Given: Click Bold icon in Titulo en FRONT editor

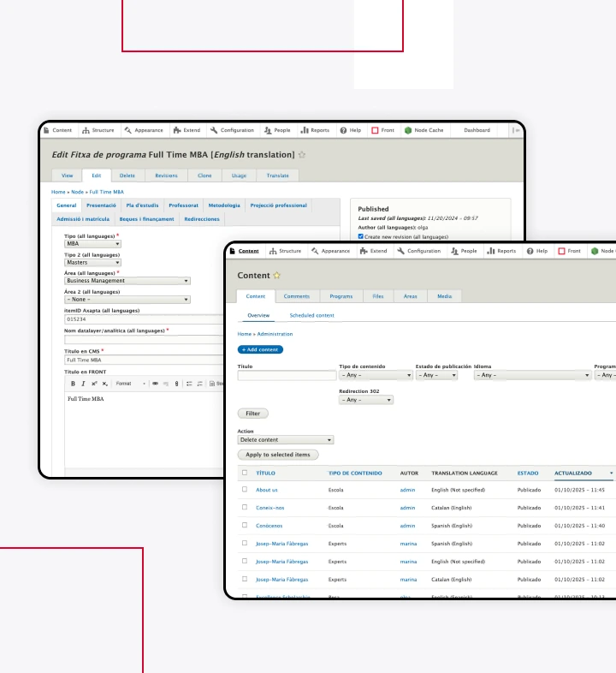Looking at the screenshot, I should pos(73,384).
